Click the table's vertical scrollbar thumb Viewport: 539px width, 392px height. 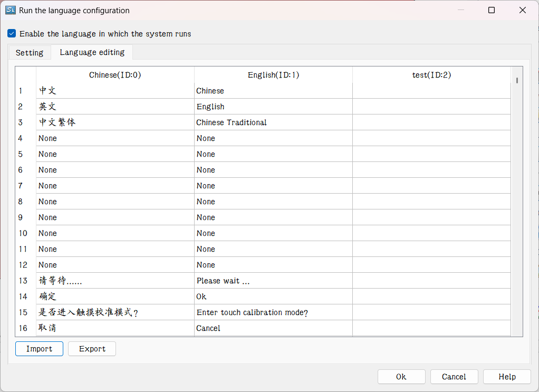[517, 81]
